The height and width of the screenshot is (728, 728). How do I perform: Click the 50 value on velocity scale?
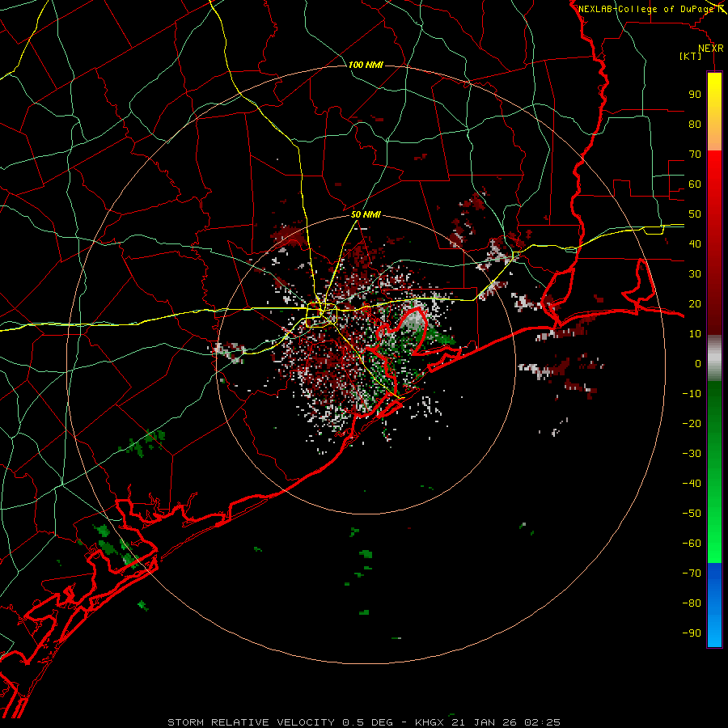point(695,214)
